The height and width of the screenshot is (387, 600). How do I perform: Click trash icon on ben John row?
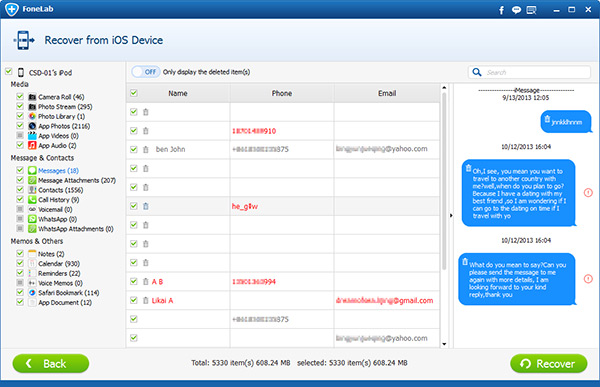(145, 150)
